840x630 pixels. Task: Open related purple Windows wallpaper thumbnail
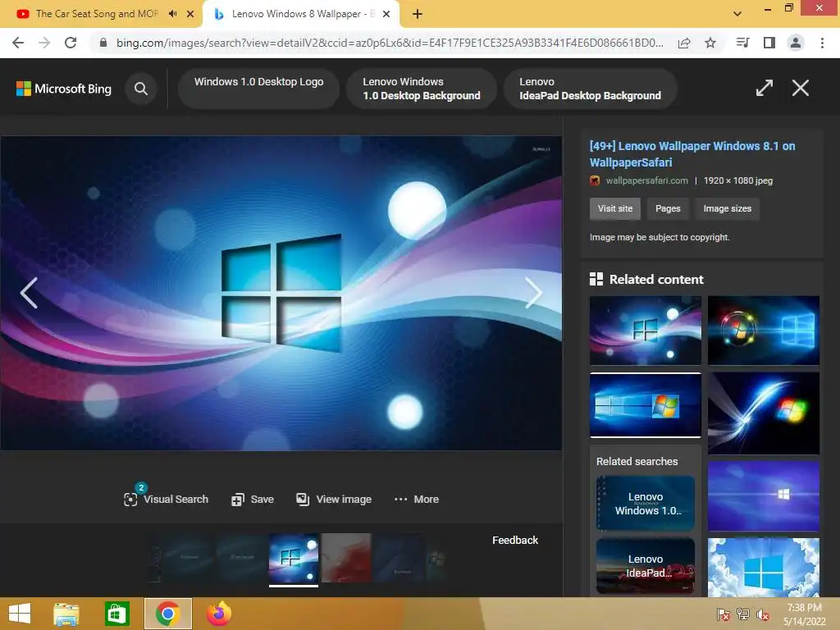[764, 496]
